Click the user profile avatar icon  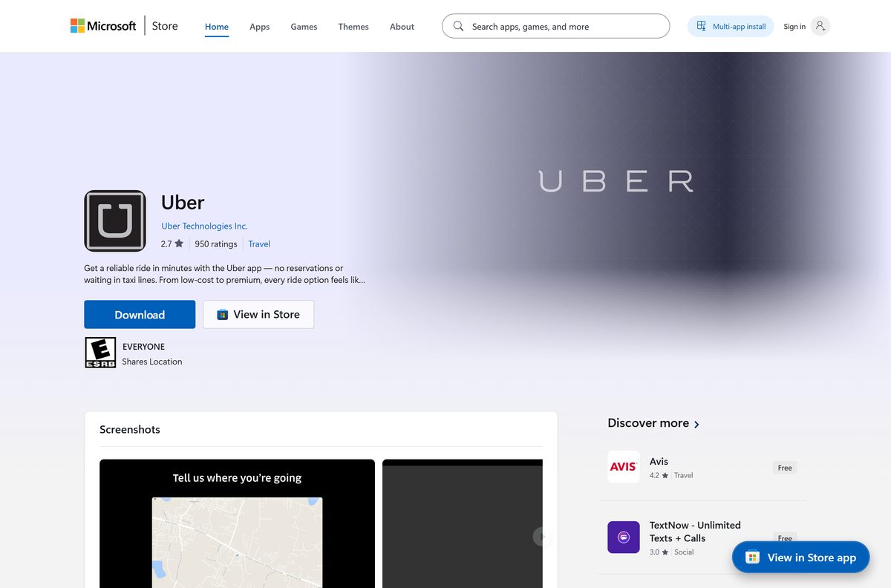pyautogui.click(x=820, y=26)
